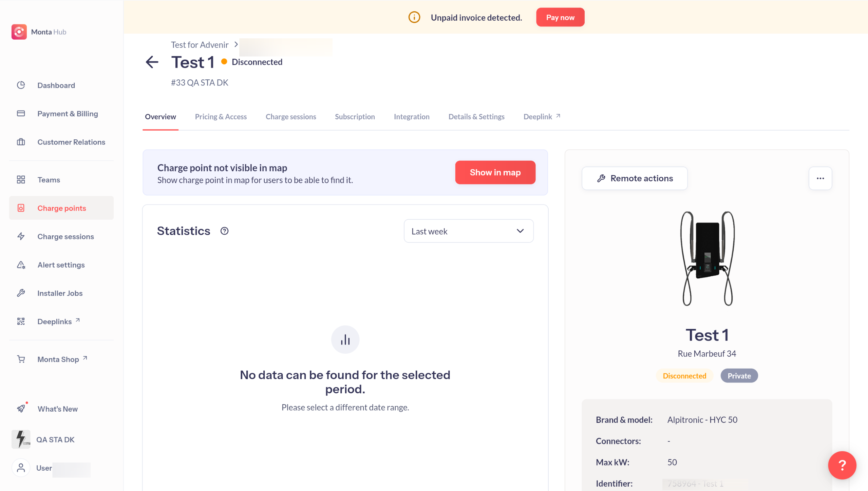Click the charger product image
868x491 pixels.
pos(707,258)
